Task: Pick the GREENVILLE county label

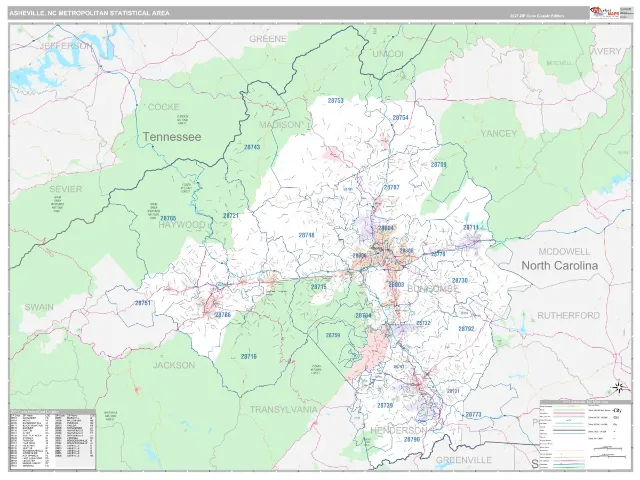Action: coord(464,460)
